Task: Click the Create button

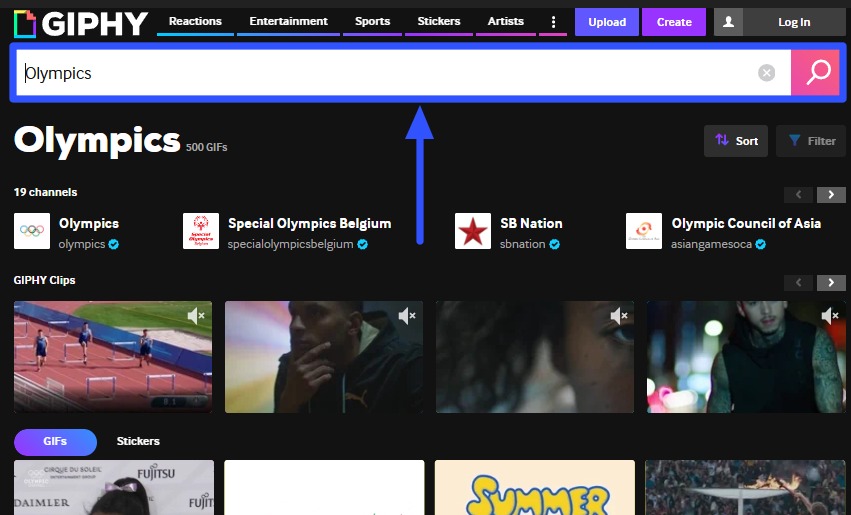Action: coord(674,22)
